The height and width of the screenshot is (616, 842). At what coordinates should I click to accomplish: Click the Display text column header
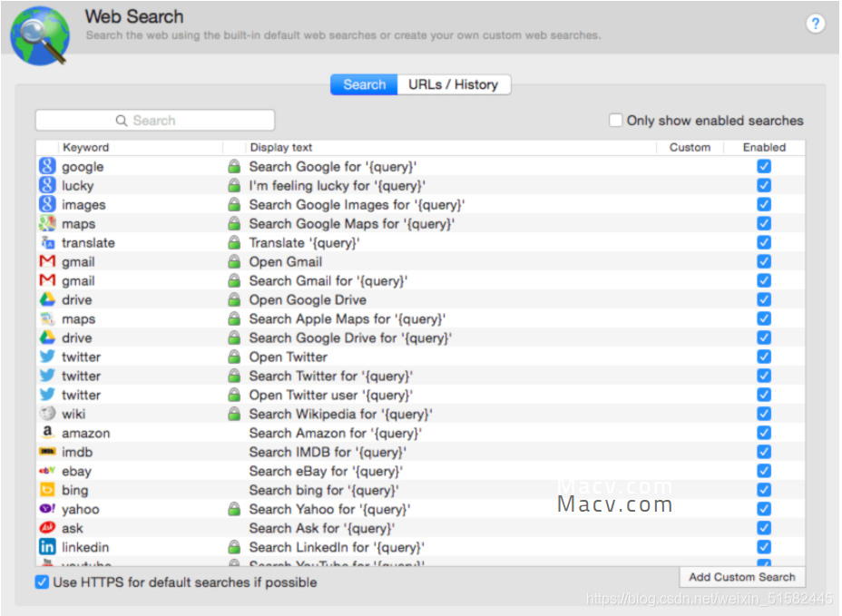click(x=451, y=147)
